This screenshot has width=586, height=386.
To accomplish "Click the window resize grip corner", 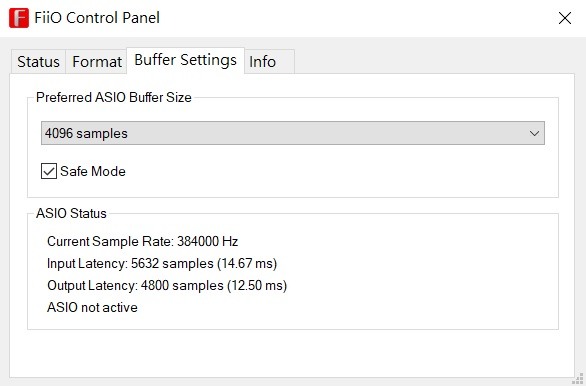I will [x=578, y=378].
